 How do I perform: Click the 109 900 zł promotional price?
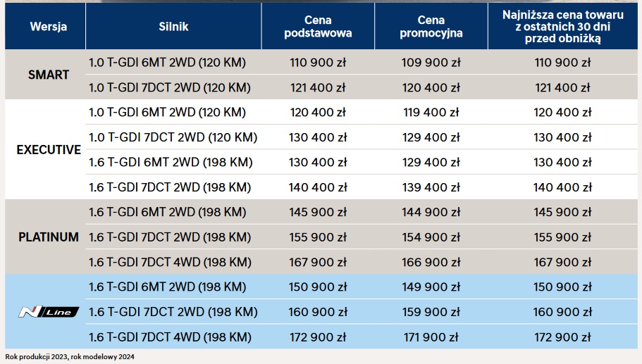click(x=431, y=63)
